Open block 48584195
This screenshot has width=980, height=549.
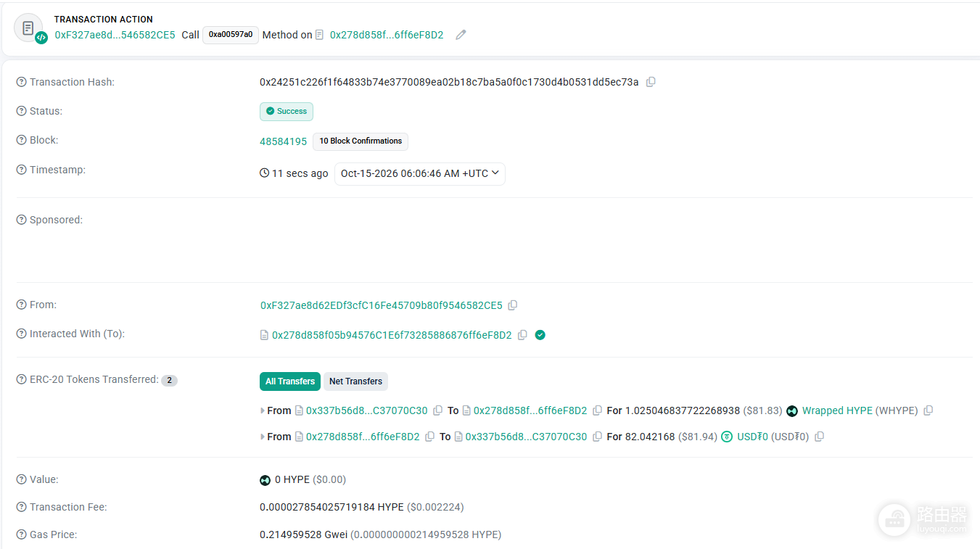pyautogui.click(x=284, y=141)
